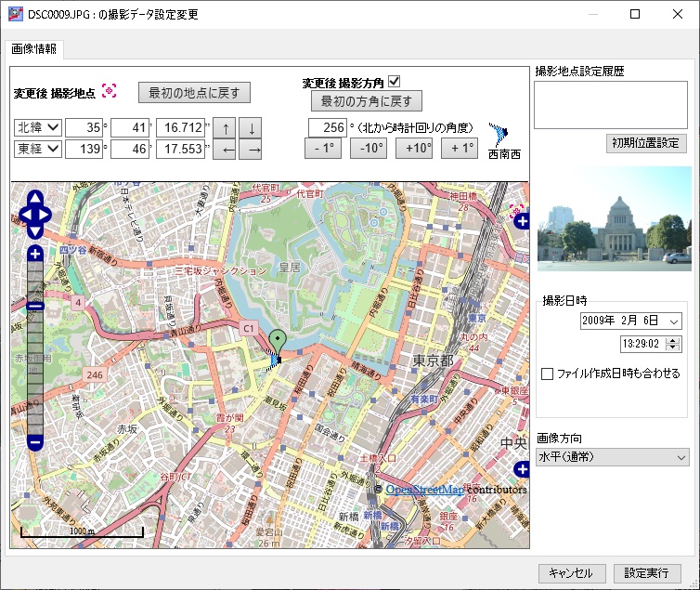Image resolution: width=700 pixels, height=590 pixels.
Task: Open the layer switcher plus on map's right edge
Action: [x=522, y=221]
